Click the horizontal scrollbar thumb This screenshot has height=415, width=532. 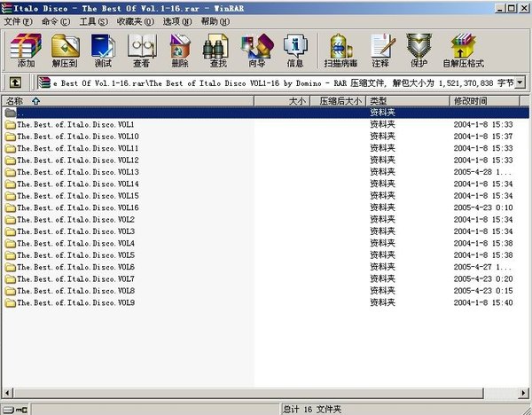[x=248, y=394]
